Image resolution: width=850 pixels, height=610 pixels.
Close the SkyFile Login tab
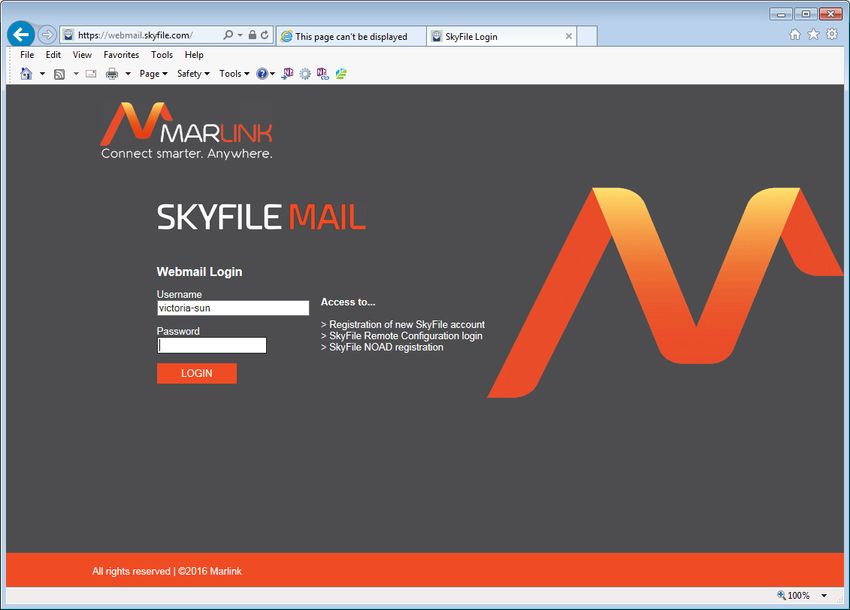point(569,36)
